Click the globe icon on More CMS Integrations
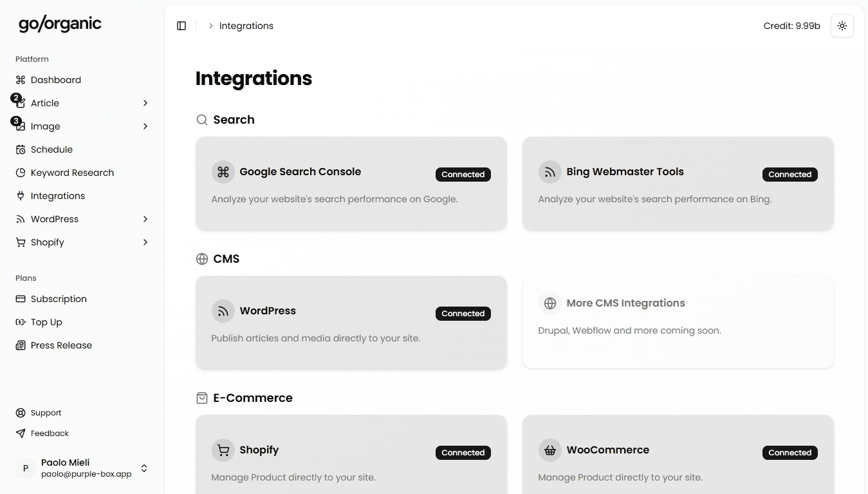This screenshot has height=494, width=868. [x=550, y=303]
